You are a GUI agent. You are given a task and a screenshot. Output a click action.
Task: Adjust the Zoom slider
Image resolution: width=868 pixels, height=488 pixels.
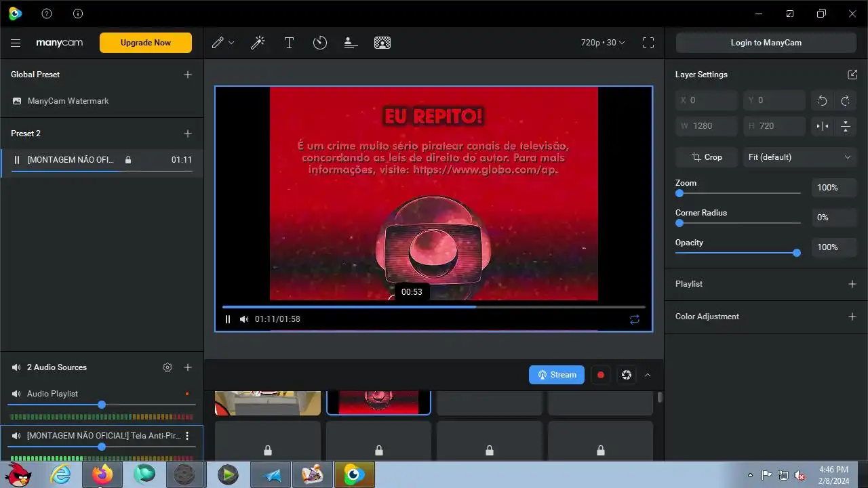[x=738, y=193]
